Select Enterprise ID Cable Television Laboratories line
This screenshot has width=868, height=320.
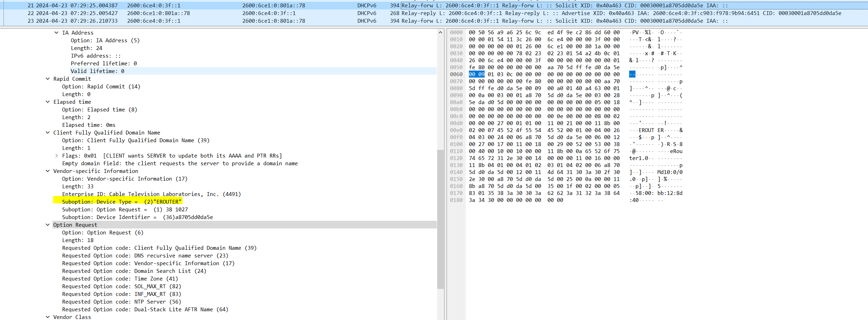152,194
